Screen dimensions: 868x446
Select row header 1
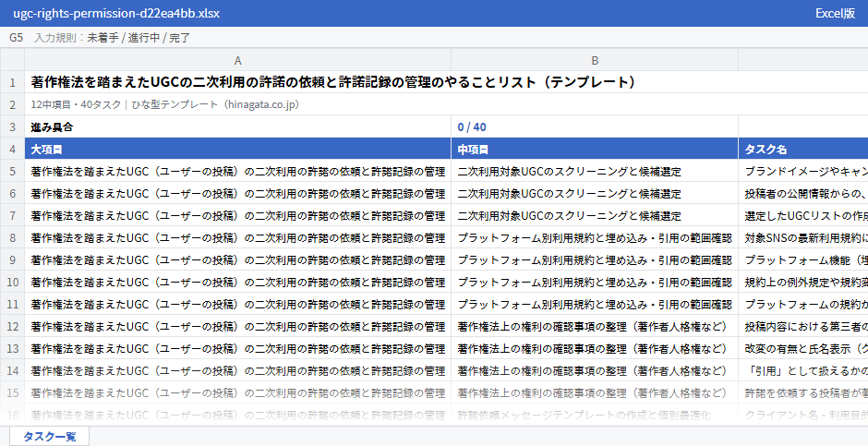12,82
